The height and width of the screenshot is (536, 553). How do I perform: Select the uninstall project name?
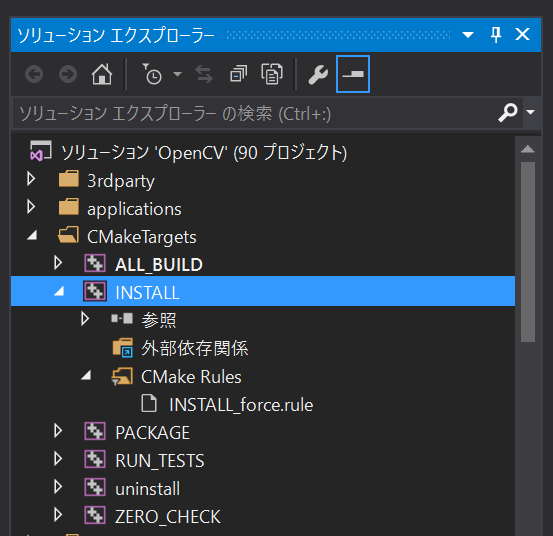click(x=148, y=489)
